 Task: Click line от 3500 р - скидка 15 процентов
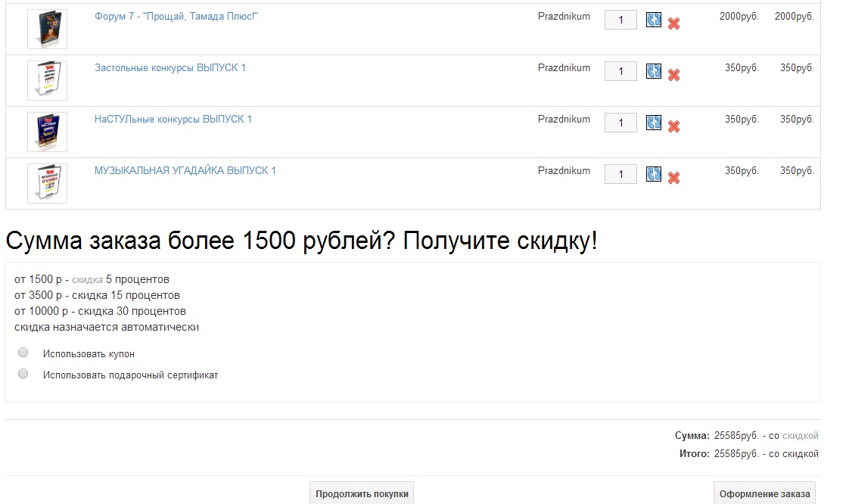(97, 295)
